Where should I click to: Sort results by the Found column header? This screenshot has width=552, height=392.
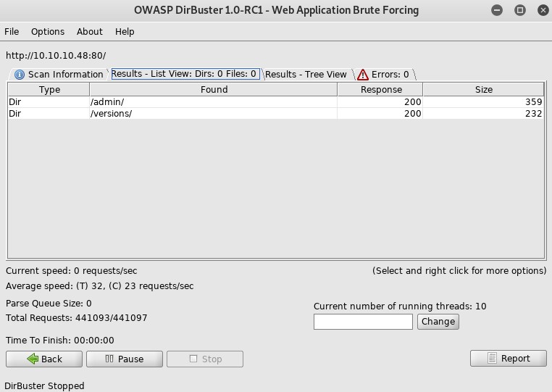(214, 89)
